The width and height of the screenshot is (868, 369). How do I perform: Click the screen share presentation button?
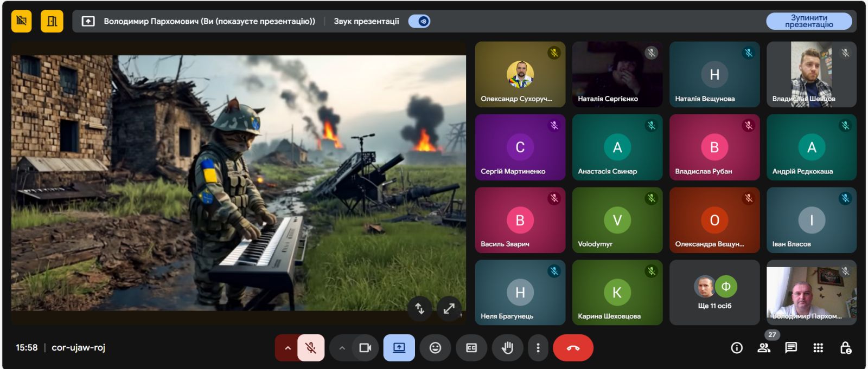coord(399,348)
